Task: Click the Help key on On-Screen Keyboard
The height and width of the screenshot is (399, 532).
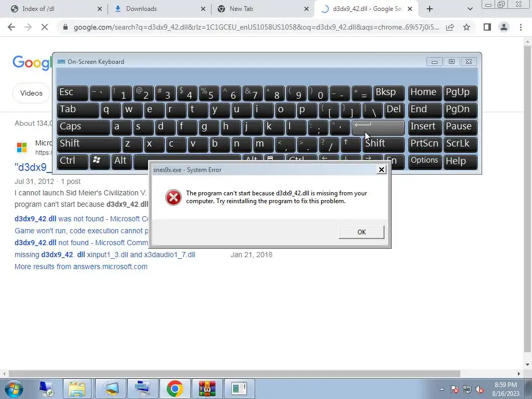Action: [x=460, y=162]
